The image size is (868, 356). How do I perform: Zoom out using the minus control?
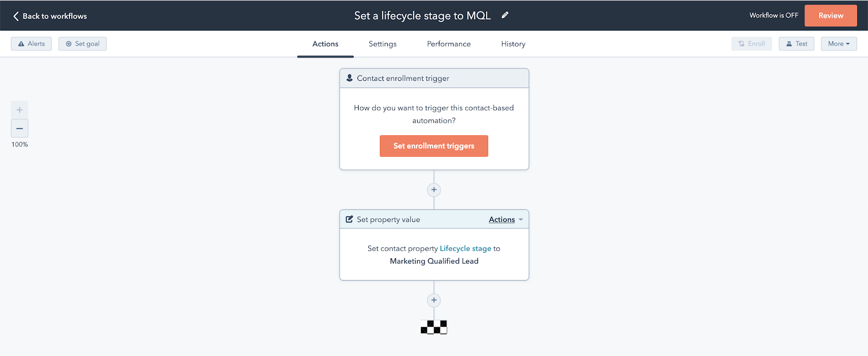[19, 129]
